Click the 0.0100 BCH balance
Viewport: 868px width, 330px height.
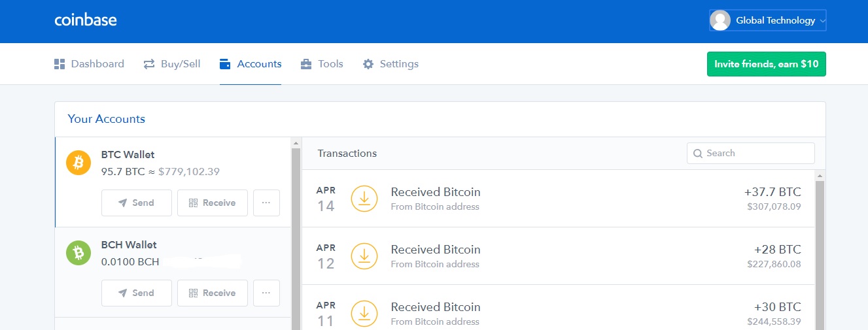click(x=130, y=262)
